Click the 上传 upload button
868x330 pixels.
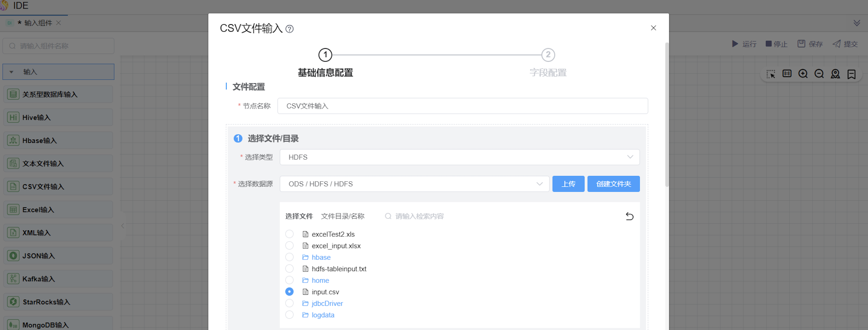[x=568, y=184]
